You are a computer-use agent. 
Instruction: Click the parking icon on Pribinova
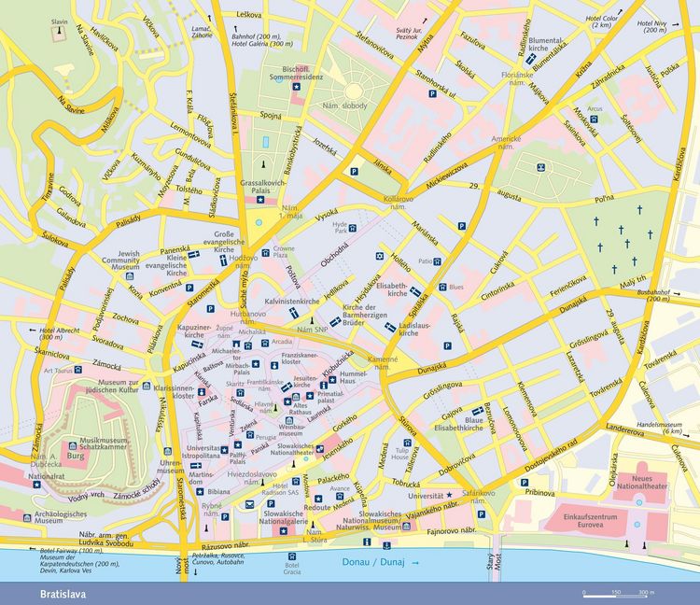pos(525,483)
